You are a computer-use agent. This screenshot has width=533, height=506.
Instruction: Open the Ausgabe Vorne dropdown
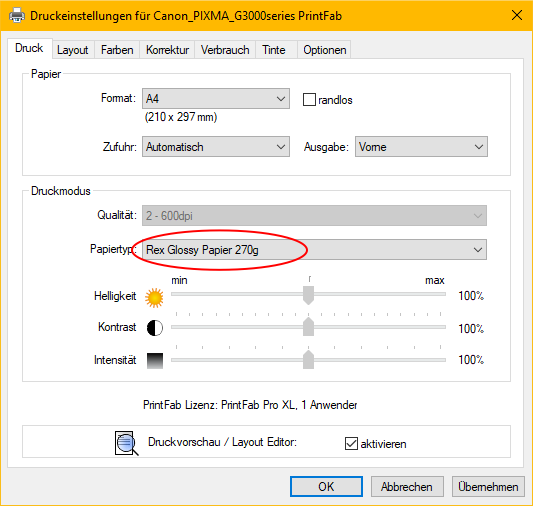[421, 146]
